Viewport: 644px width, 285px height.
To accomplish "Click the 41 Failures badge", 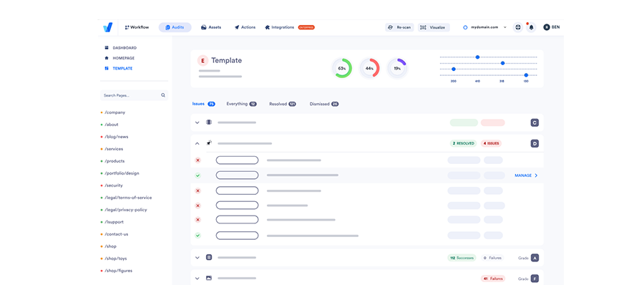I will (x=493, y=279).
